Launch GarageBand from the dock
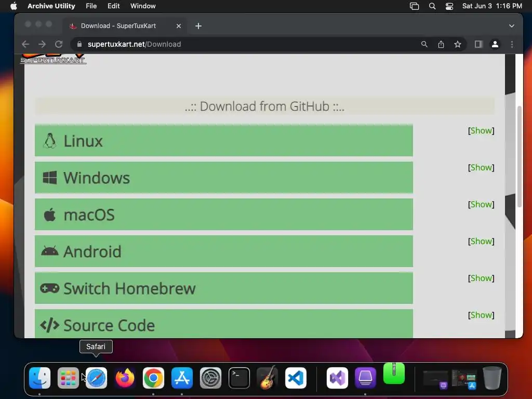The height and width of the screenshot is (399, 532). click(268, 378)
